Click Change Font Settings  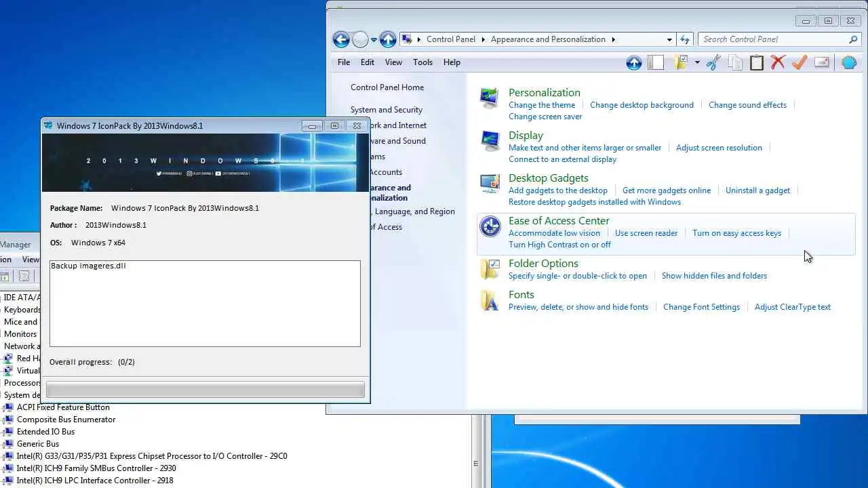click(x=701, y=307)
